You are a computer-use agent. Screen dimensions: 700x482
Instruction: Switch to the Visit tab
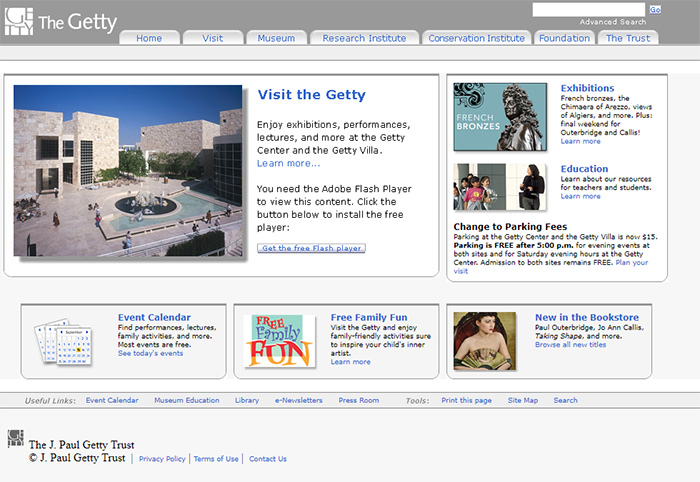[x=212, y=38]
